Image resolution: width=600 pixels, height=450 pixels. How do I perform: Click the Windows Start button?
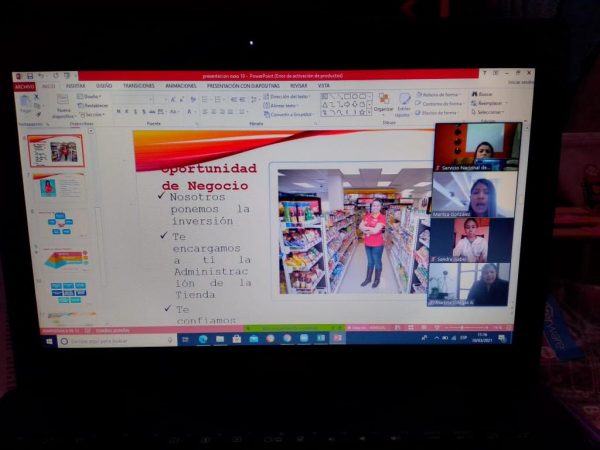coord(47,340)
